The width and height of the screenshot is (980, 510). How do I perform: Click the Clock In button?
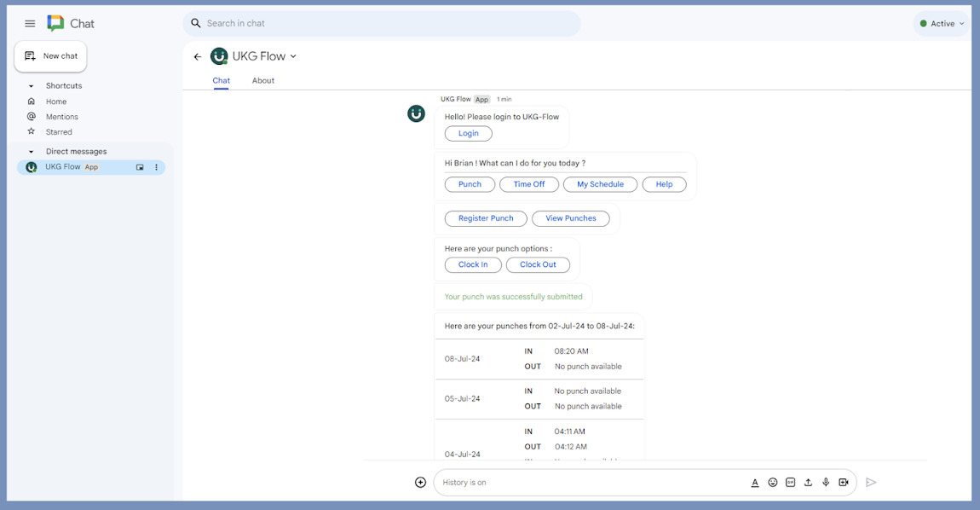click(473, 265)
